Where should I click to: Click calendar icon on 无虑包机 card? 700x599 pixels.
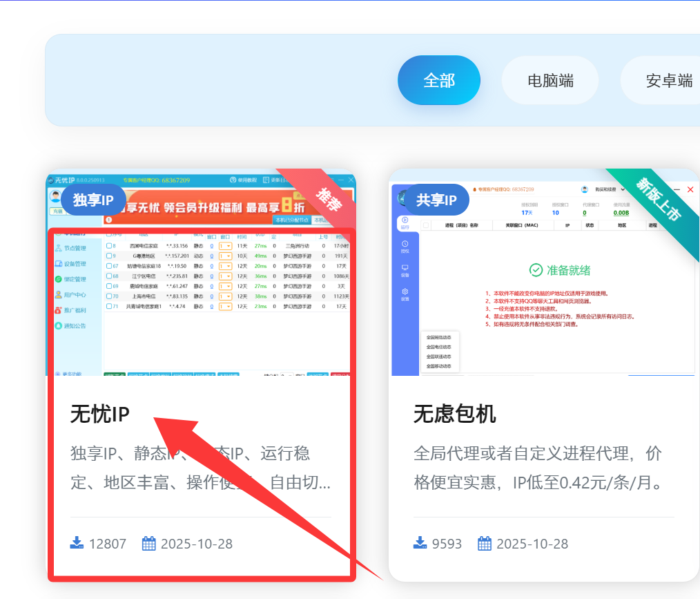click(x=485, y=543)
